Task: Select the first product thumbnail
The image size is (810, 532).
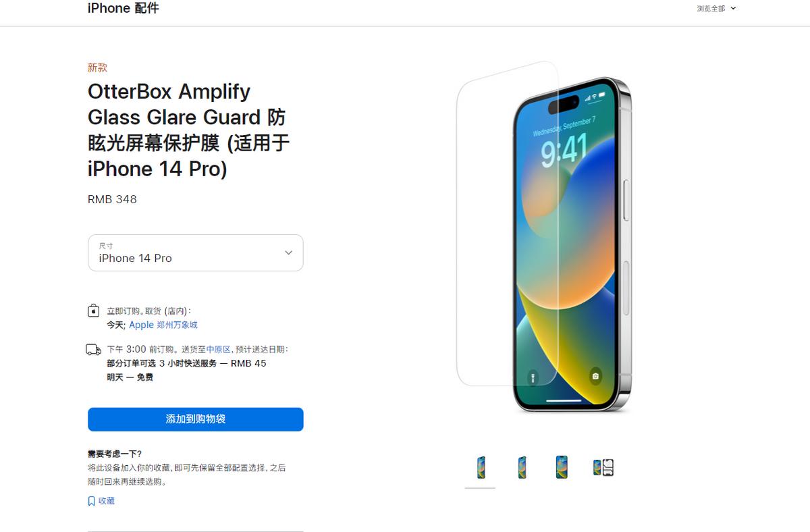Action: [480, 466]
